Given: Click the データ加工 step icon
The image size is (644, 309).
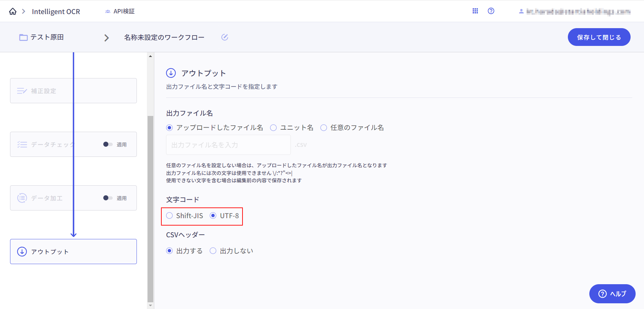Looking at the screenshot, I should (x=22, y=198).
